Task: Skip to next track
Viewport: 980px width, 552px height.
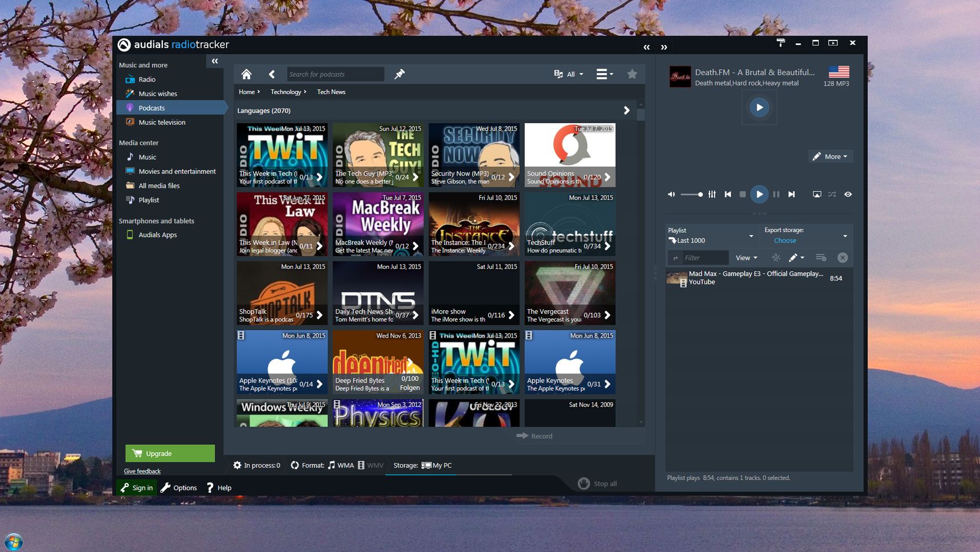Action: 791,194
